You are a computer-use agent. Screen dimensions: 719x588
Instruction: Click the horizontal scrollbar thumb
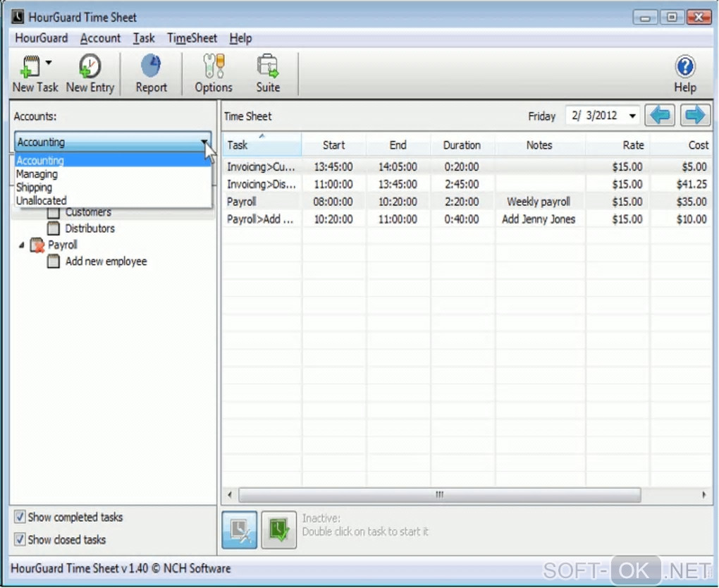pyautogui.click(x=439, y=494)
